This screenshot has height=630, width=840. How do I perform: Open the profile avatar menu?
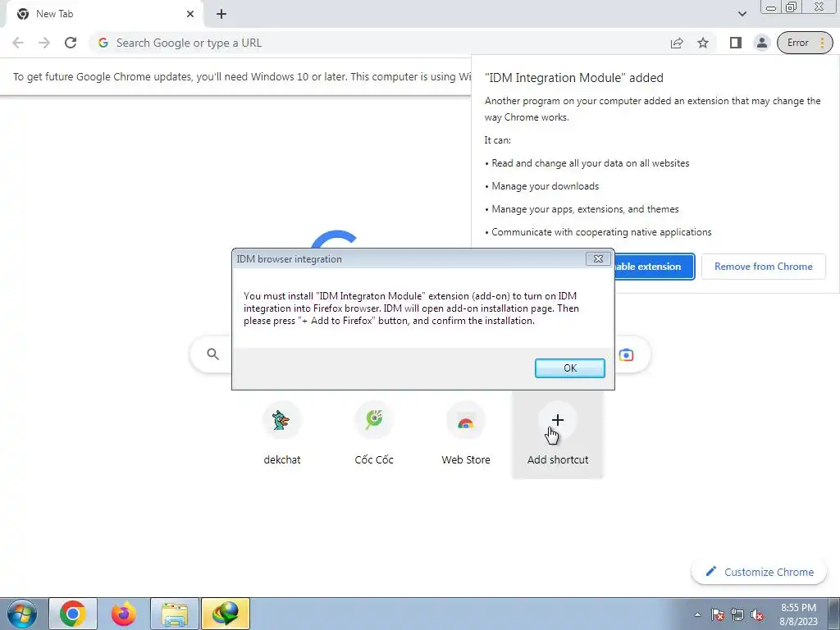click(761, 43)
